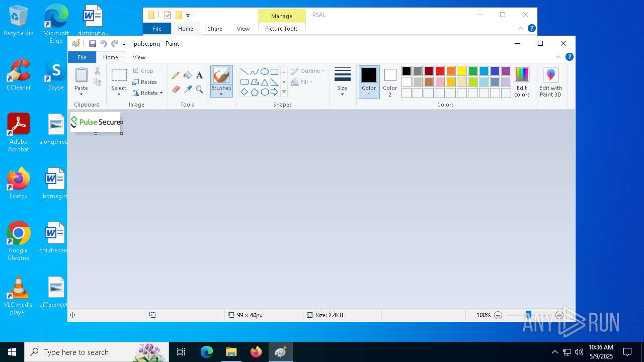Open Edit with Paint 3D
Viewport: 644px width, 362px height.
point(551,82)
